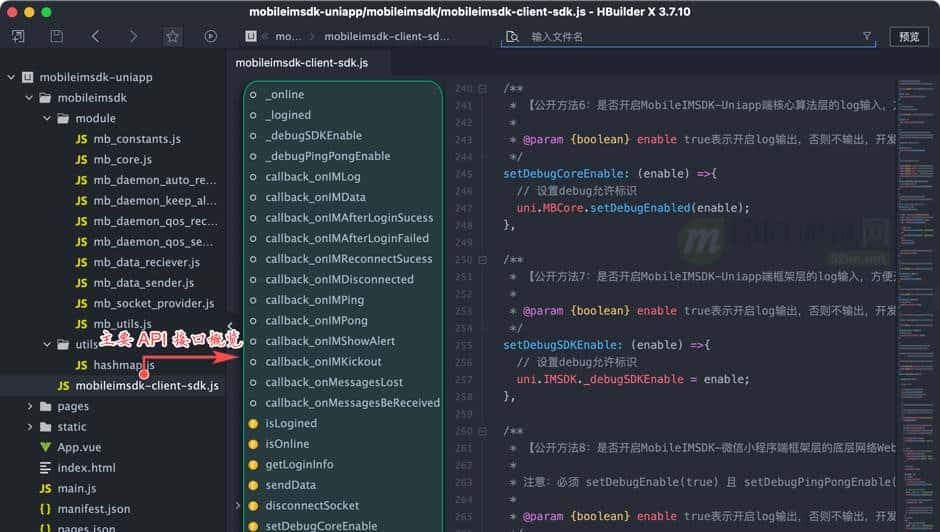The width and height of the screenshot is (940, 532).
Task: Click the 预览 preview button
Action: click(x=909, y=37)
